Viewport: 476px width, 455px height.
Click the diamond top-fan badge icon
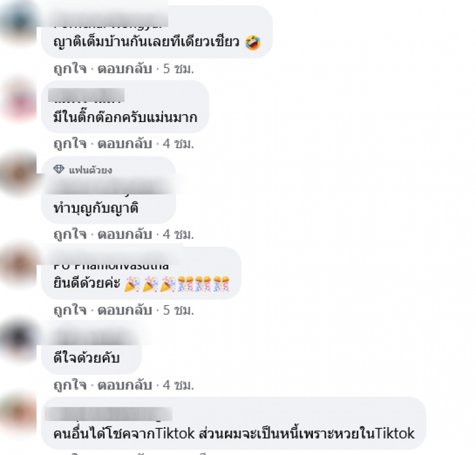pyautogui.click(x=58, y=170)
